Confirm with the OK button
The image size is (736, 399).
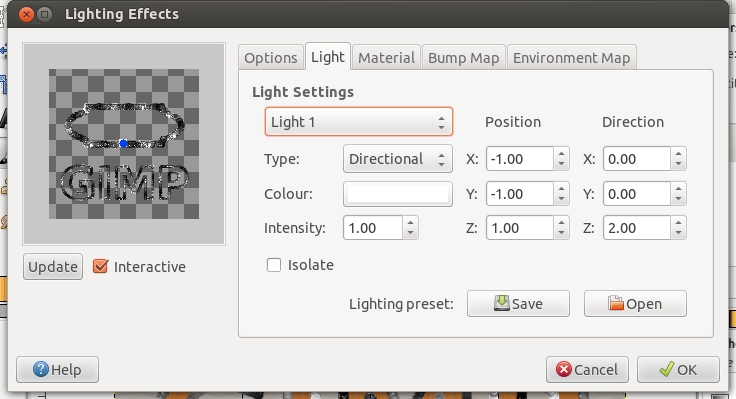(678, 369)
